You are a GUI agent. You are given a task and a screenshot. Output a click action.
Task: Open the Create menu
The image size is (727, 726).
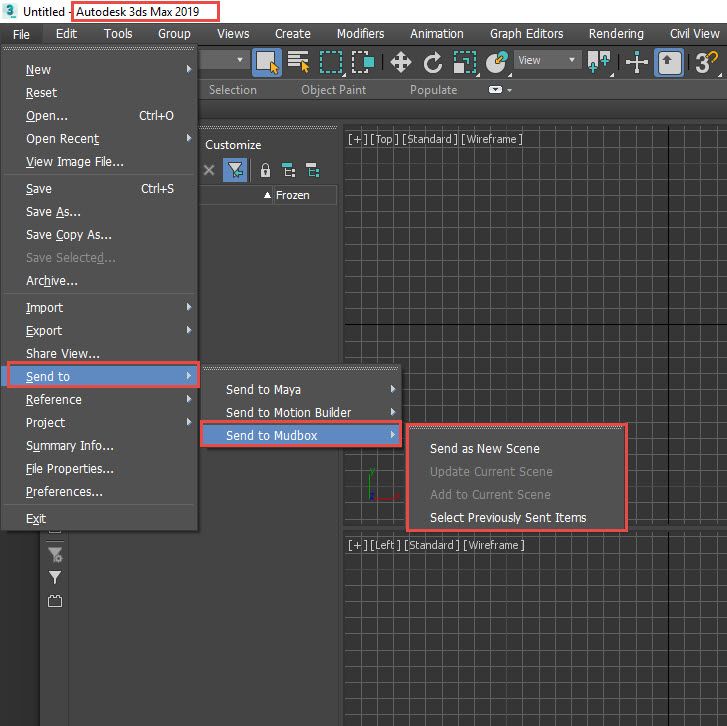coord(293,34)
